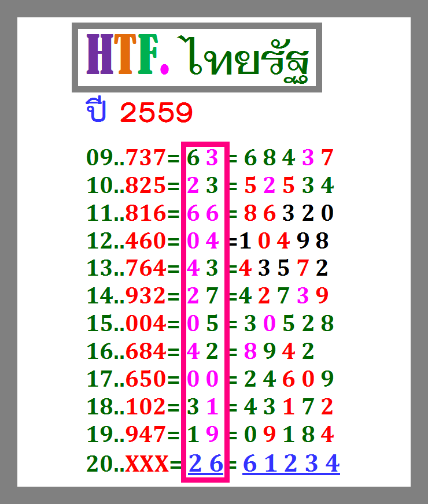Image resolution: width=428 pixels, height=504 pixels.
Task: Select the red number '764' in row 13
Action: [145, 268]
